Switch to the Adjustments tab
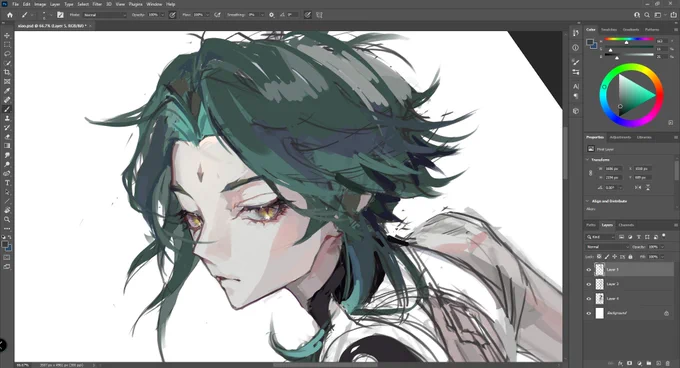The width and height of the screenshot is (680, 368). click(620, 137)
